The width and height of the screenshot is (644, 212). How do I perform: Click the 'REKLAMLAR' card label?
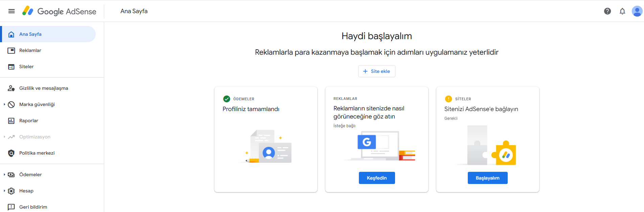coord(345,99)
